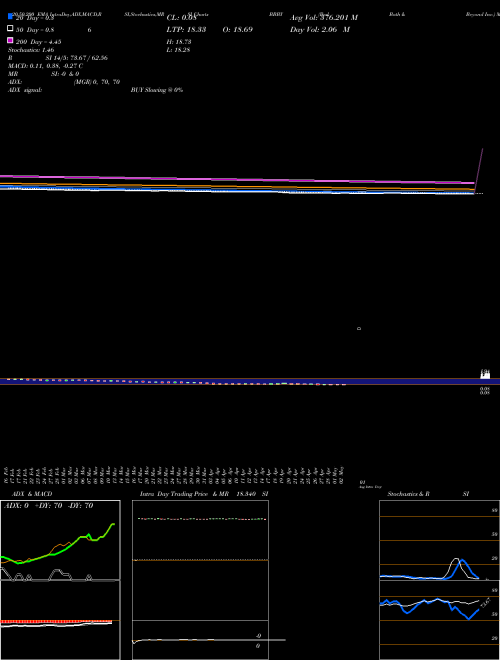Click the magenta 200 Day legend swatch
The image size is (500, 660).
pos(10,40)
